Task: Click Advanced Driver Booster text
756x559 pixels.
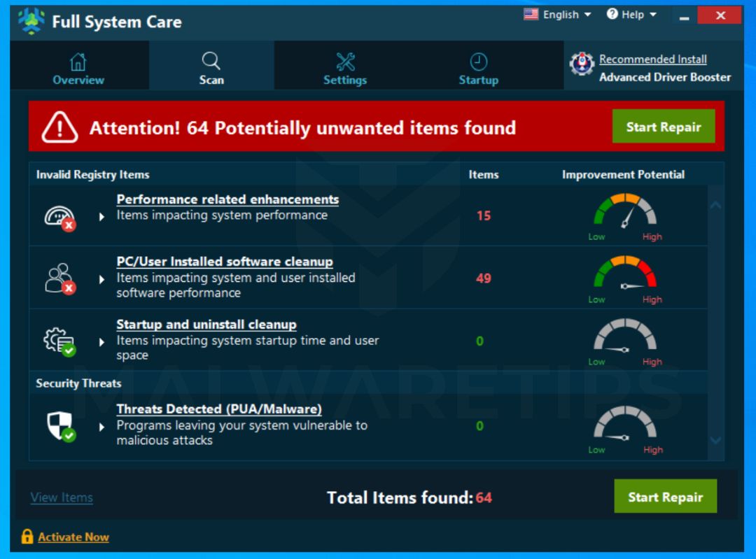Action: pos(665,77)
